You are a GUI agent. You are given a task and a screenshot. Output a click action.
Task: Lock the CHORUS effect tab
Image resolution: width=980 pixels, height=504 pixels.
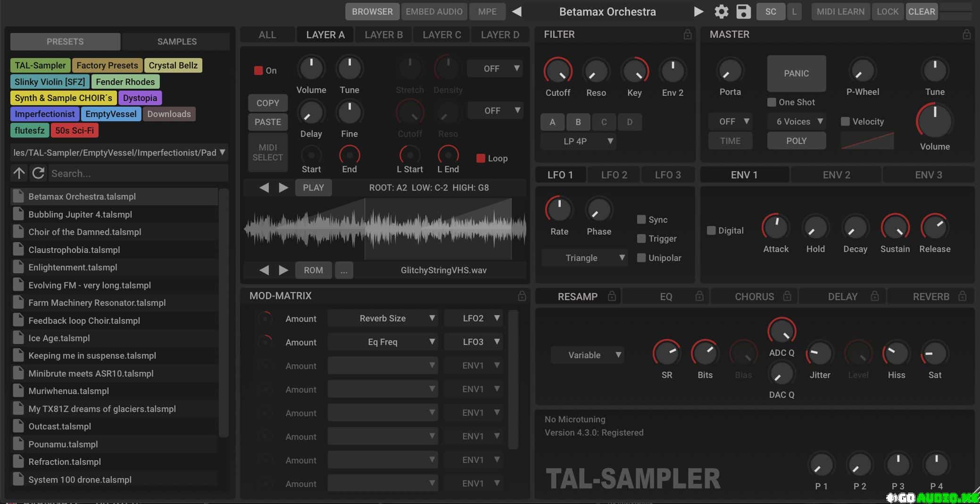tap(787, 296)
